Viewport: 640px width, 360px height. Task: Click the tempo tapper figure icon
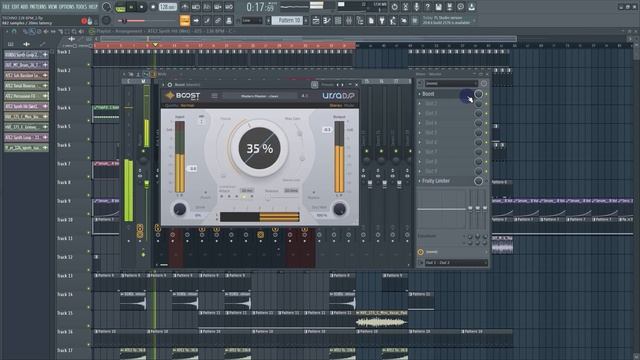pos(393,20)
